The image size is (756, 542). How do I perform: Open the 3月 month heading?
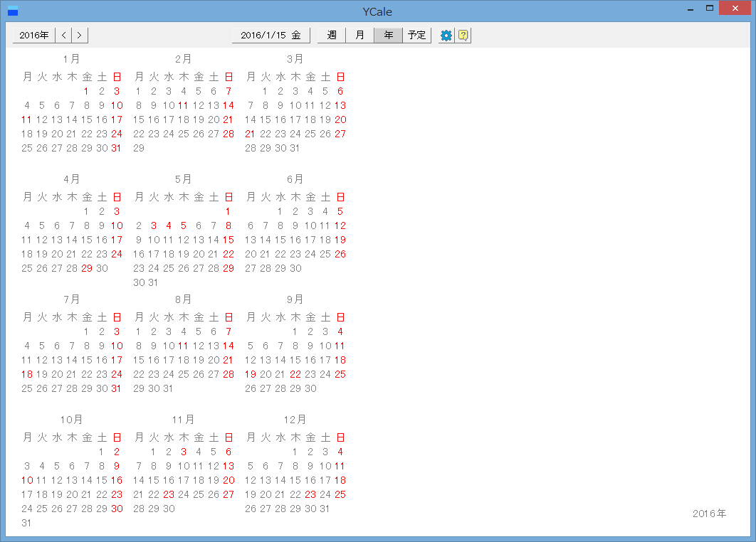[295, 59]
